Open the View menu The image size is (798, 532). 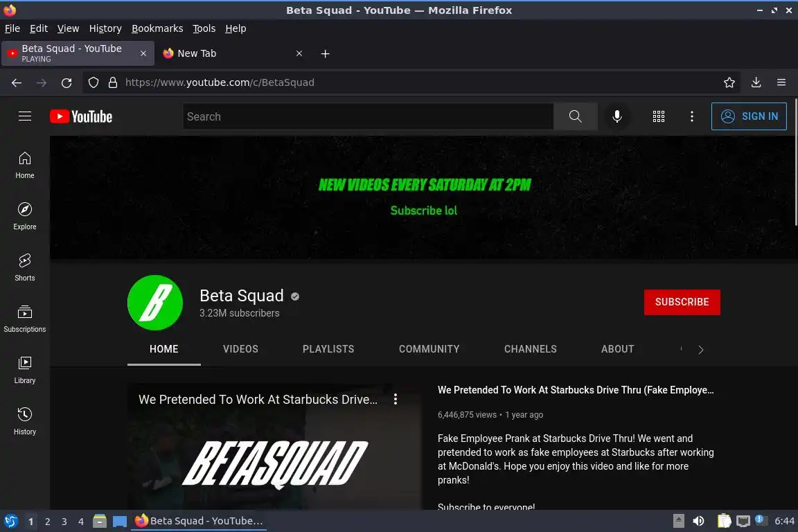68,28
